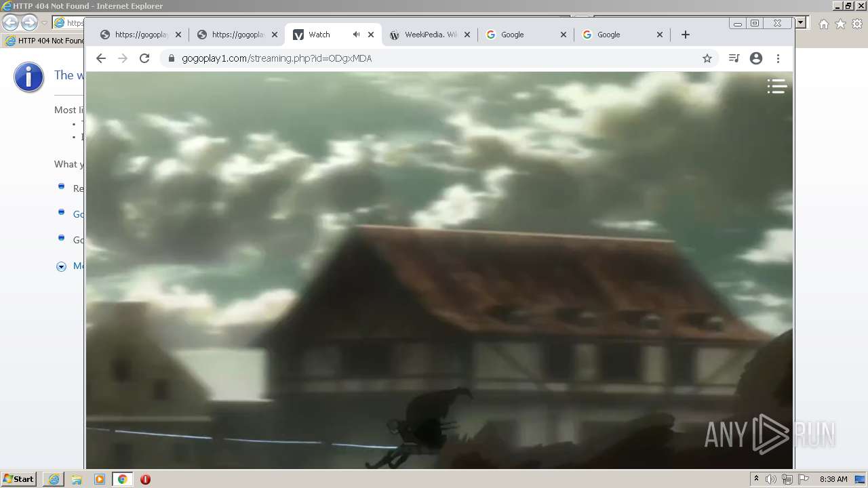Open Internet Explorer Favorites star

(840, 24)
